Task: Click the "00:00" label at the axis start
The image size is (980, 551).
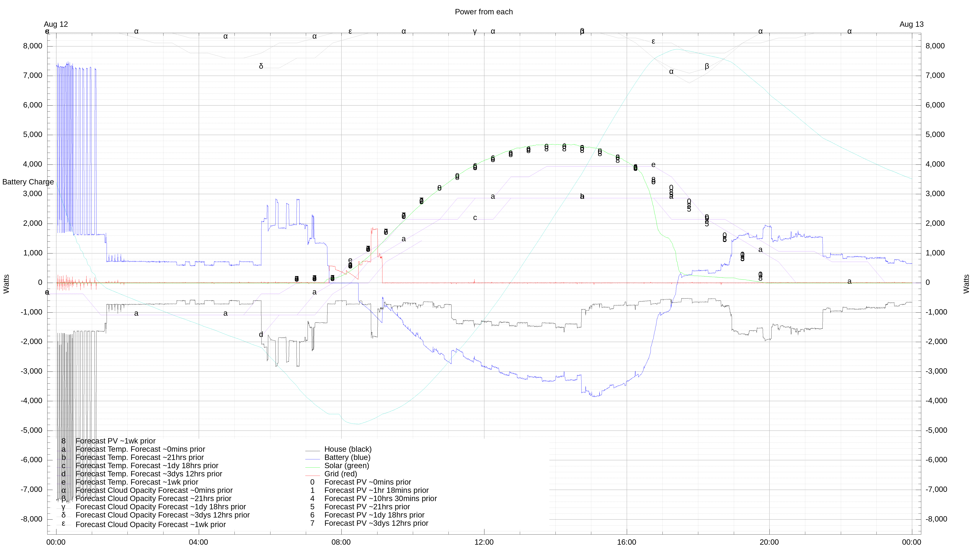Action: pyautogui.click(x=56, y=542)
